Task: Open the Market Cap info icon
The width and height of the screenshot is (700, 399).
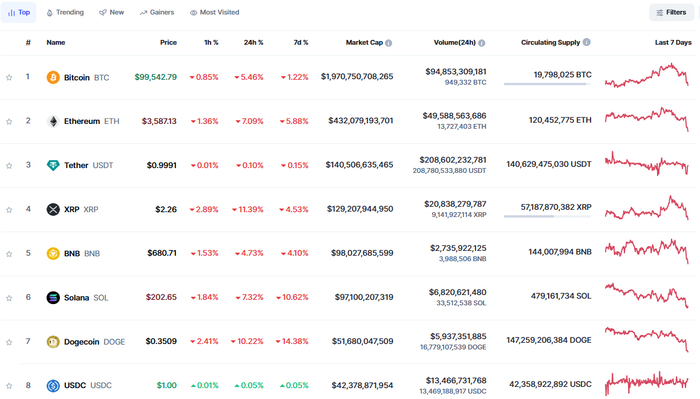Action: pos(389,43)
